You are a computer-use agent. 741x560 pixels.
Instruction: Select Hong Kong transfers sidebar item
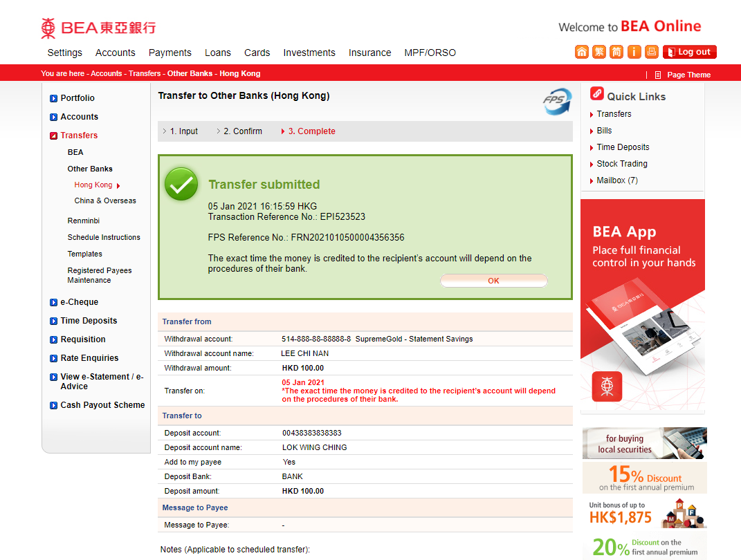coord(93,185)
